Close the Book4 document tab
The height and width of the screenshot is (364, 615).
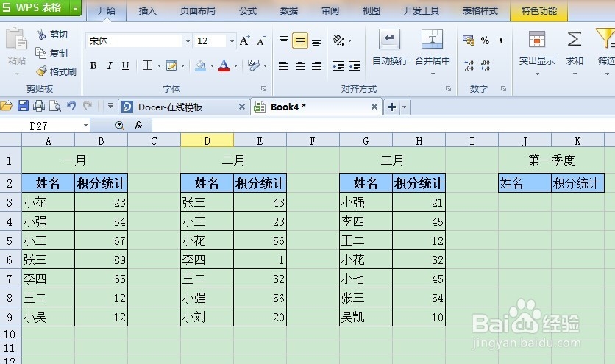(x=374, y=107)
